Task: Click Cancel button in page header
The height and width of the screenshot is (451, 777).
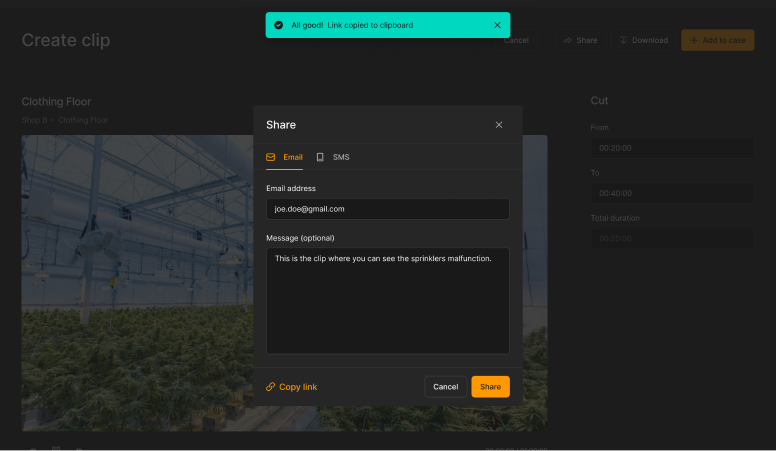Action: [x=516, y=40]
